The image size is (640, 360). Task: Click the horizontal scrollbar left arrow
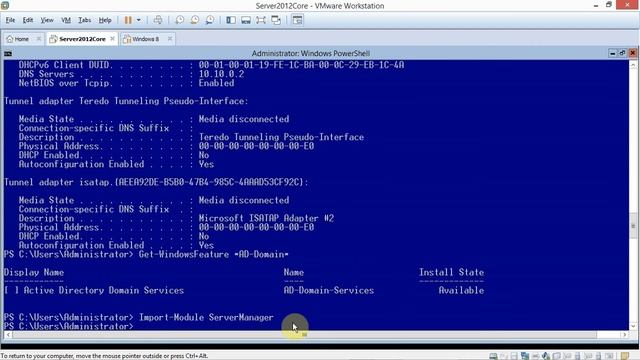[x=8, y=335]
